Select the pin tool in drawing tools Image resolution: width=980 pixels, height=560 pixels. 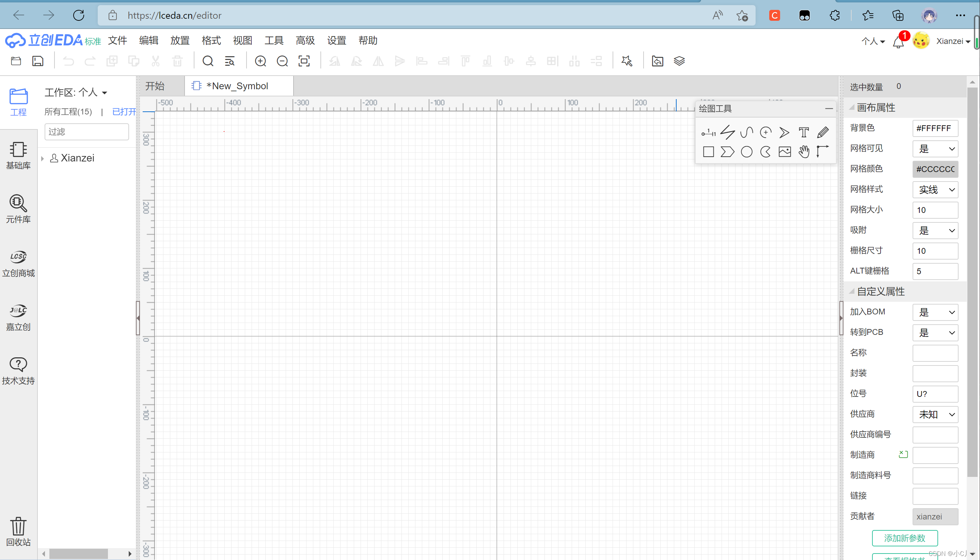click(x=708, y=133)
